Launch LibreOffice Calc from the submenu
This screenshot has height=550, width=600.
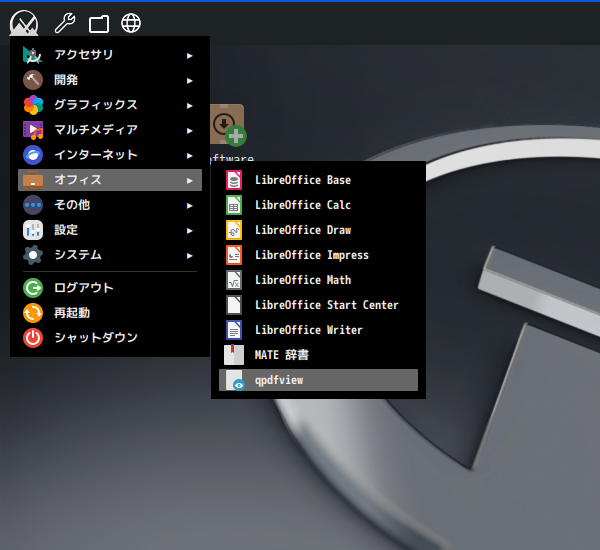pos(318,205)
